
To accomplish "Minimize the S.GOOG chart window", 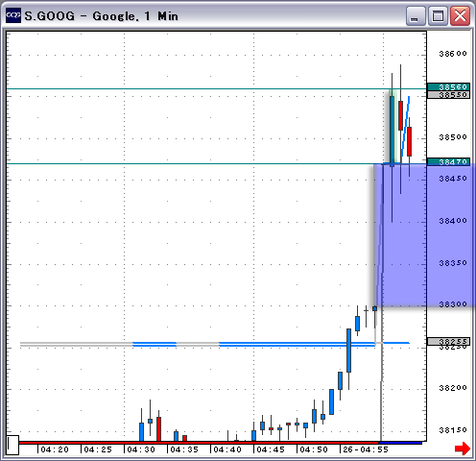I will pyautogui.click(x=416, y=15).
